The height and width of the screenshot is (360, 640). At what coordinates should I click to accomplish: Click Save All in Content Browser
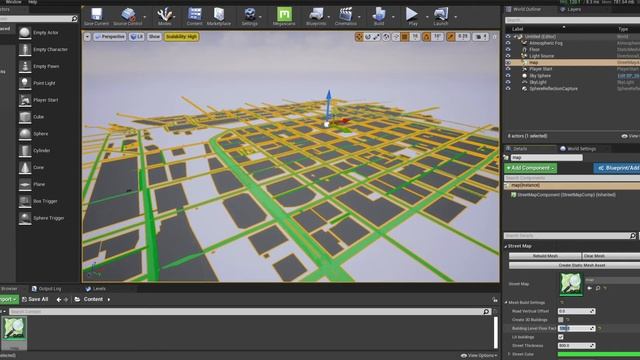click(35, 300)
